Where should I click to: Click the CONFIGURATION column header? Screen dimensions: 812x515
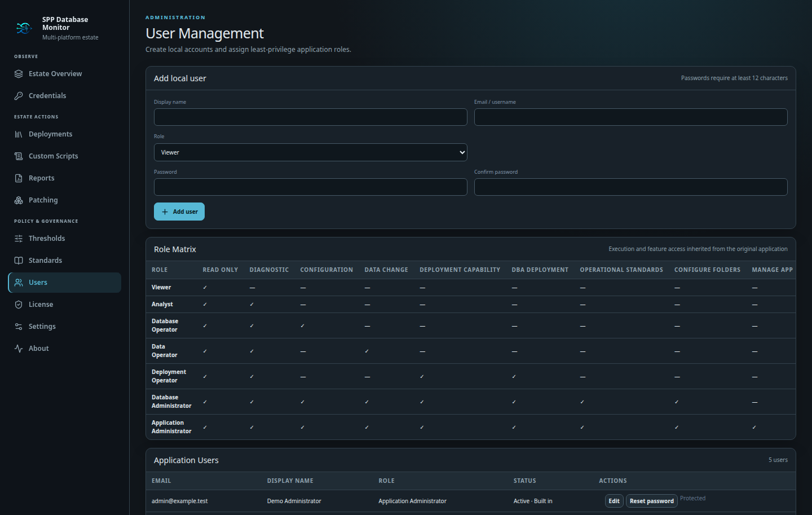(x=326, y=270)
